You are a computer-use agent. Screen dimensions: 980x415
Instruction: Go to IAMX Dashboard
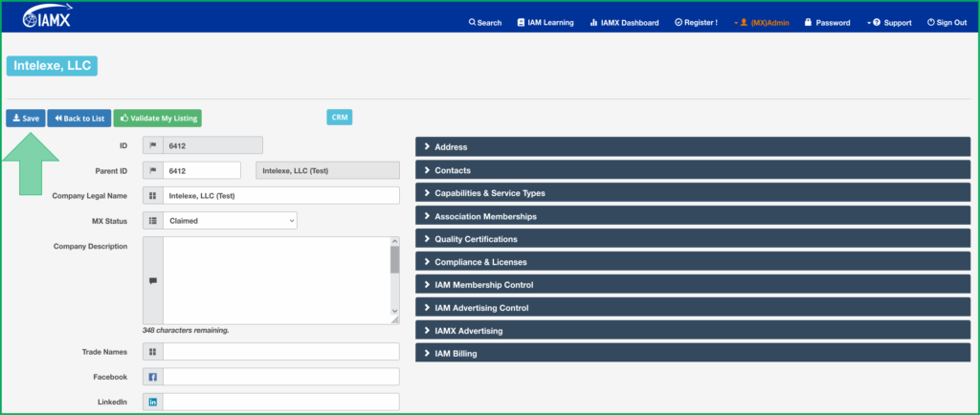(624, 22)
